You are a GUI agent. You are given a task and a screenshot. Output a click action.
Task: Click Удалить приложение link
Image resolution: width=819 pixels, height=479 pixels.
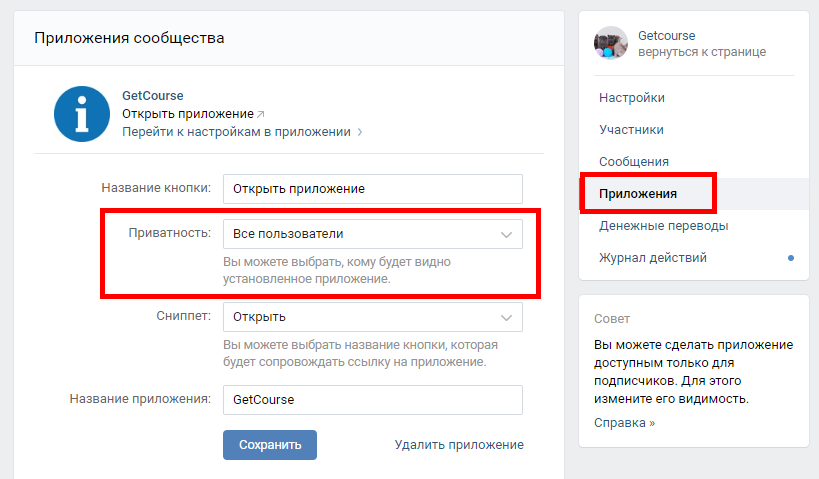pyautogui.click(x=459, y=445)
